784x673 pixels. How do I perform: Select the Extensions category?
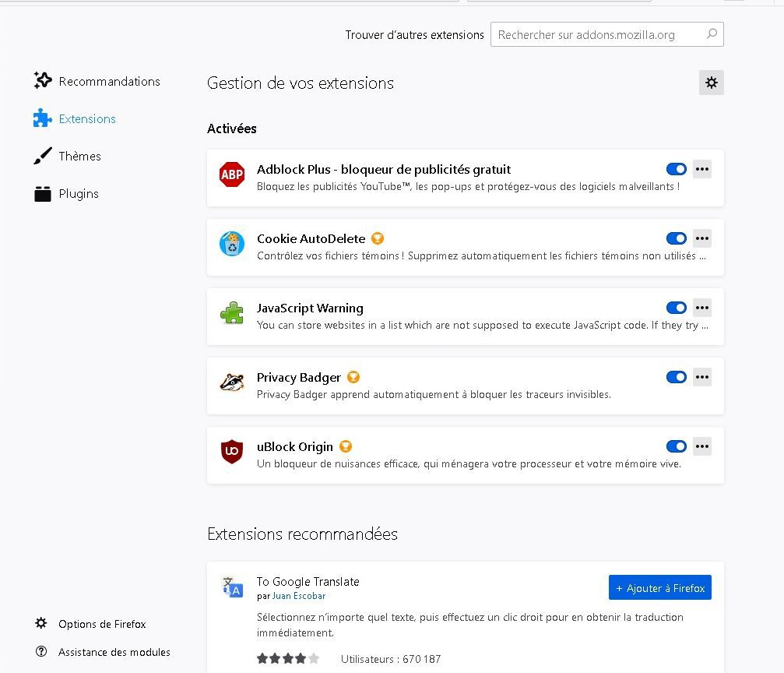click(x=75, y=118)
